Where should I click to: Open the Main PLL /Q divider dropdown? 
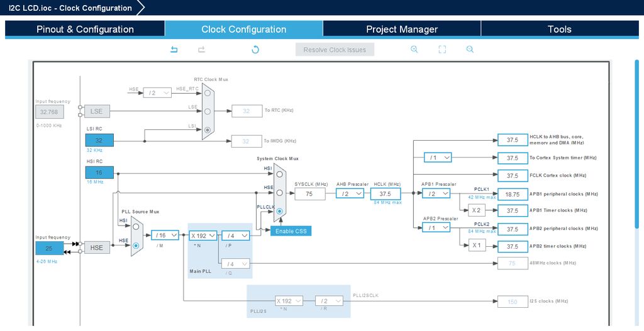235,264
